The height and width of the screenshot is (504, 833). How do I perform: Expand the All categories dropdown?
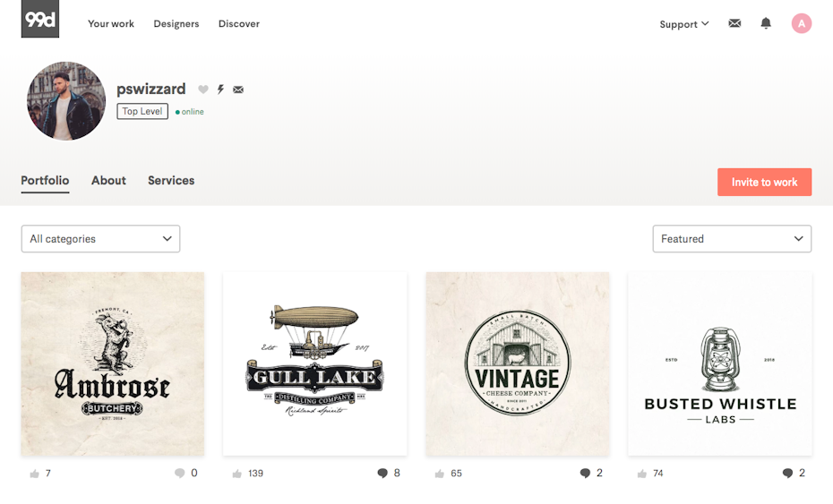100,239
